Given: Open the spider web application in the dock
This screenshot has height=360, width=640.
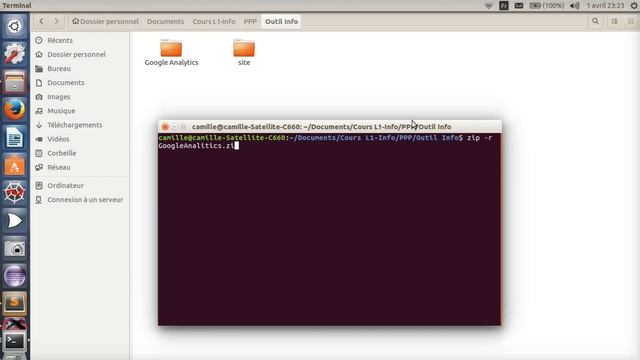Looking at the screenshot, I should click(14, 193).
